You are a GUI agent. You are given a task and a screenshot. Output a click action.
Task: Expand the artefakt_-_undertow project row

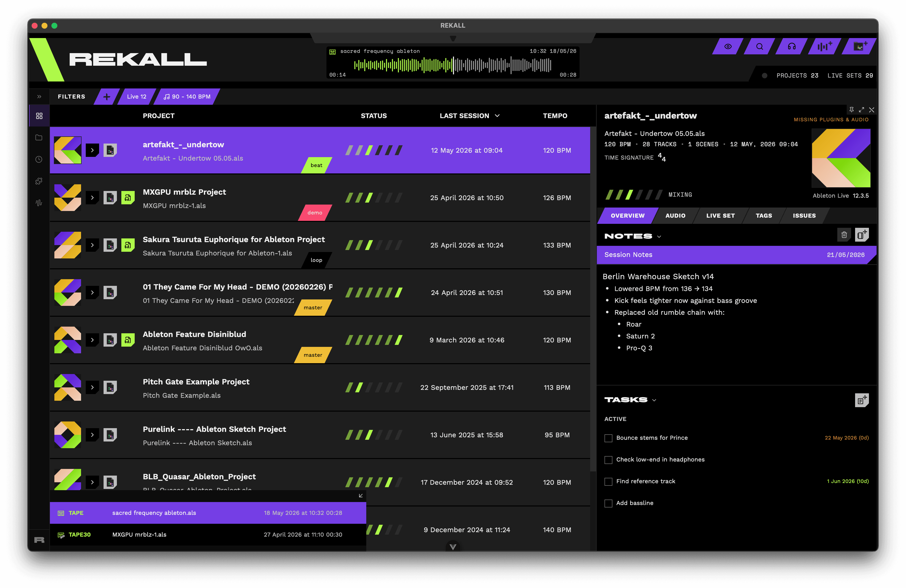pos(92,150)
